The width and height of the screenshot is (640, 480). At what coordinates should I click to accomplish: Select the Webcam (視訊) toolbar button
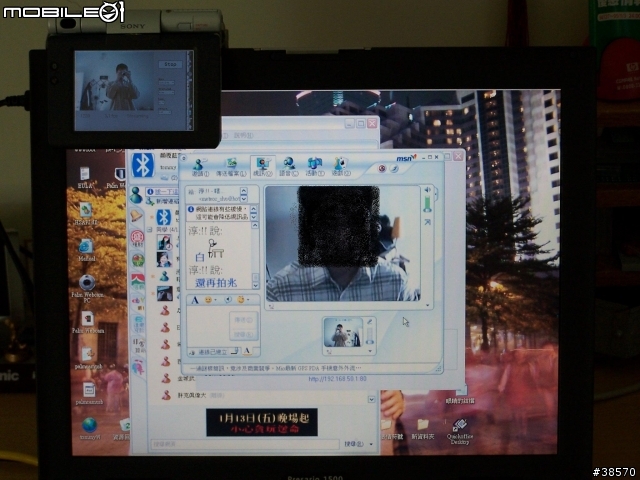pyautogui.click(x=262, y=167)
